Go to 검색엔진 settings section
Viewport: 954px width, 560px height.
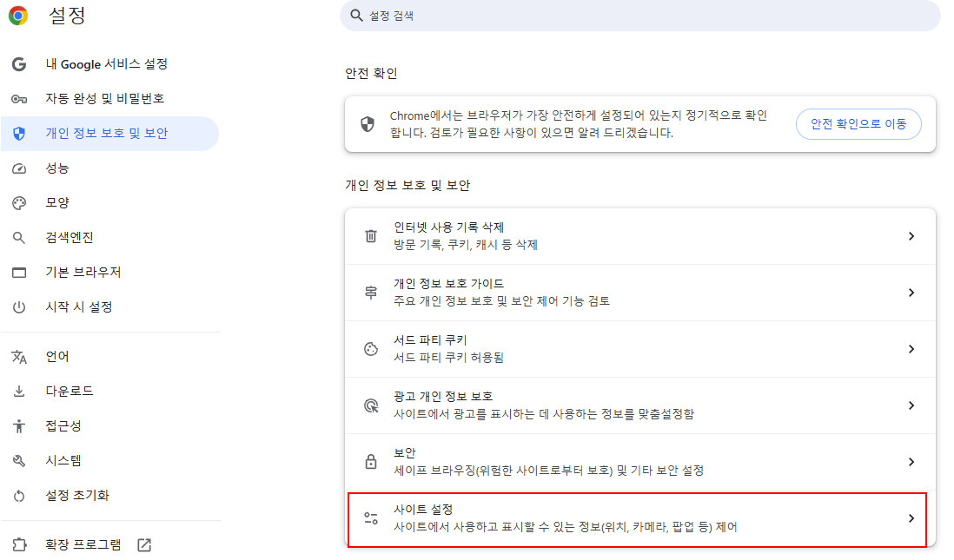(x=70, y=238)
